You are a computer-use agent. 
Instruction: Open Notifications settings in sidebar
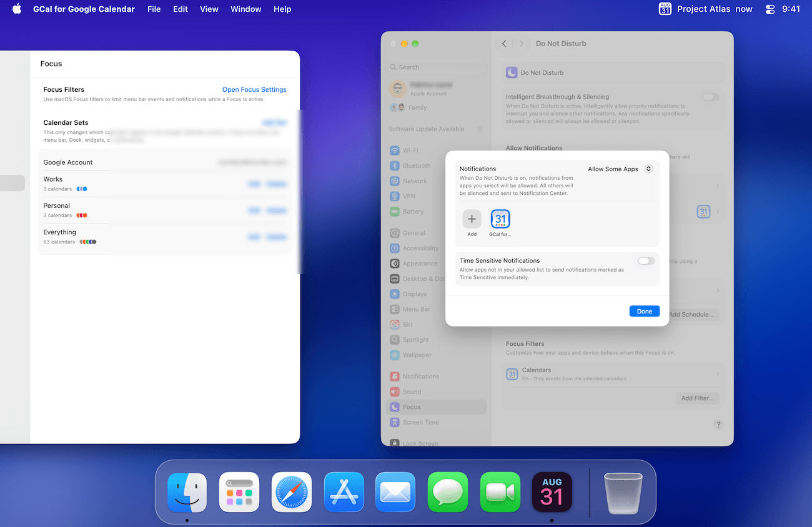coord(436,377)
